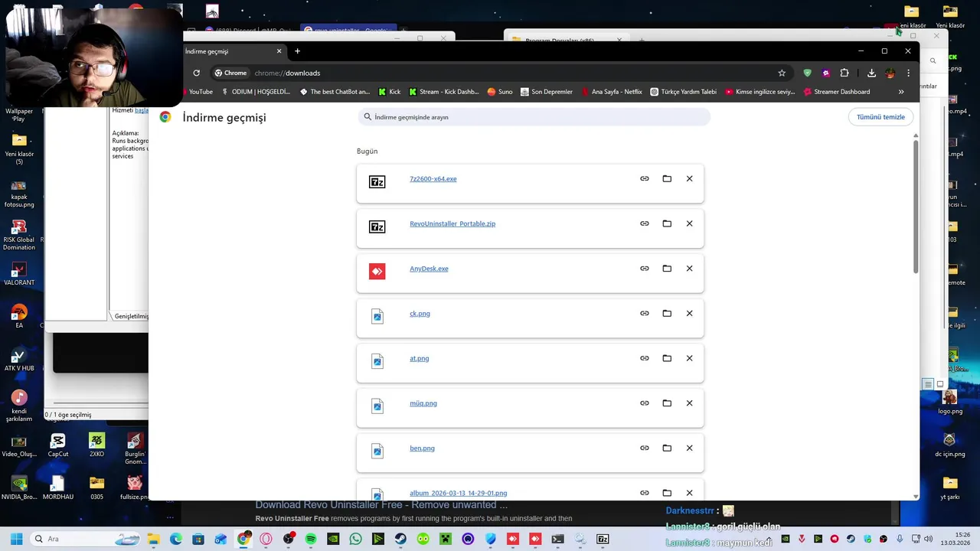Show 7z2600-x64.exe in folder

[x=667, y=179]
